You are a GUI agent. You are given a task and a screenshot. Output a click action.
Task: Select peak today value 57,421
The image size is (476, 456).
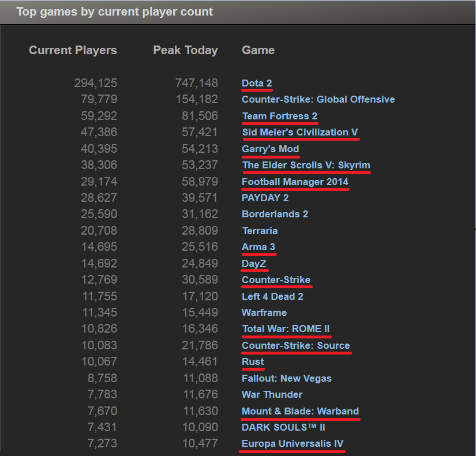(x=200, y=132)
